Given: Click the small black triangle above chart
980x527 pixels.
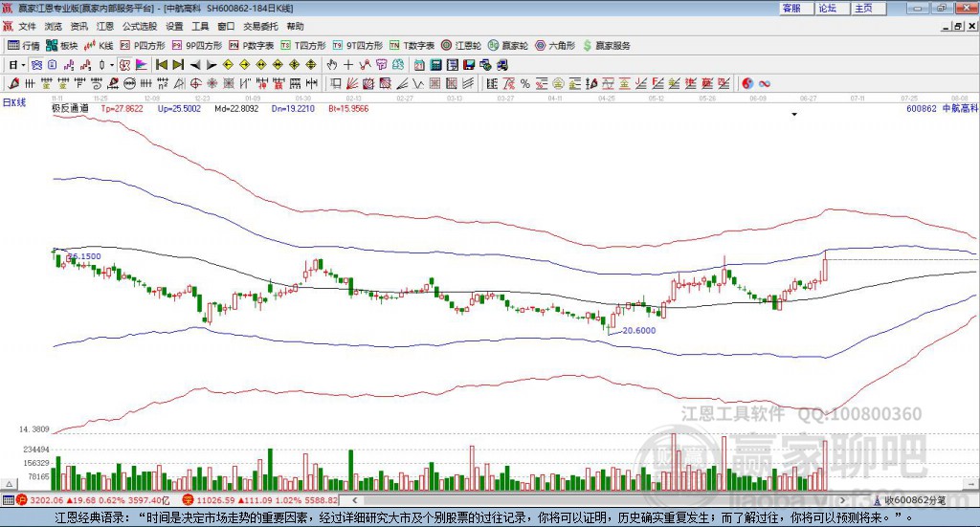Looking at the screenshot, I should click(x=794, y=114).
